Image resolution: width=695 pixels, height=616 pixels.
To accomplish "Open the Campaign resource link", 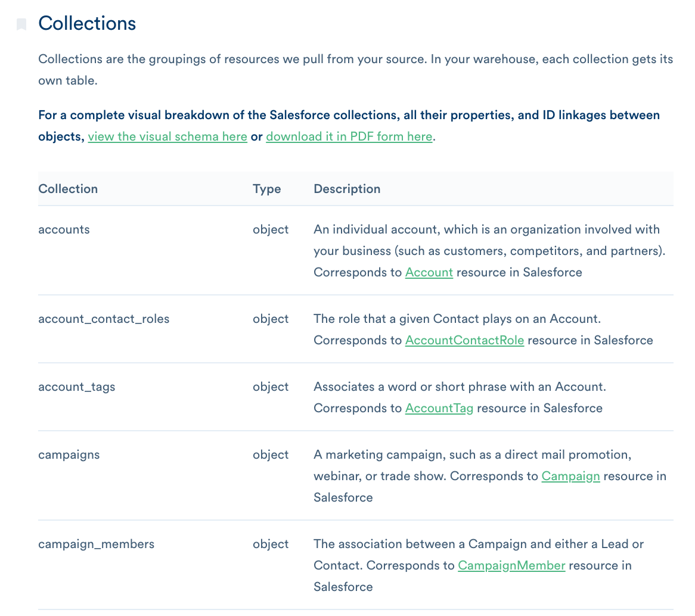I will tap(571, 476).
